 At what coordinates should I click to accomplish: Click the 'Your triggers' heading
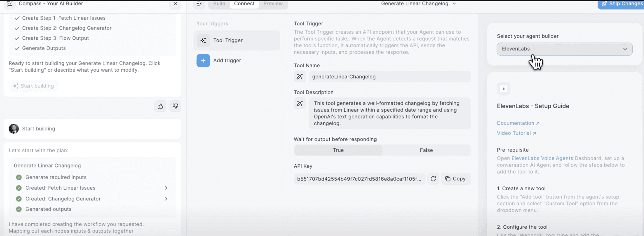tap(212, 24)
